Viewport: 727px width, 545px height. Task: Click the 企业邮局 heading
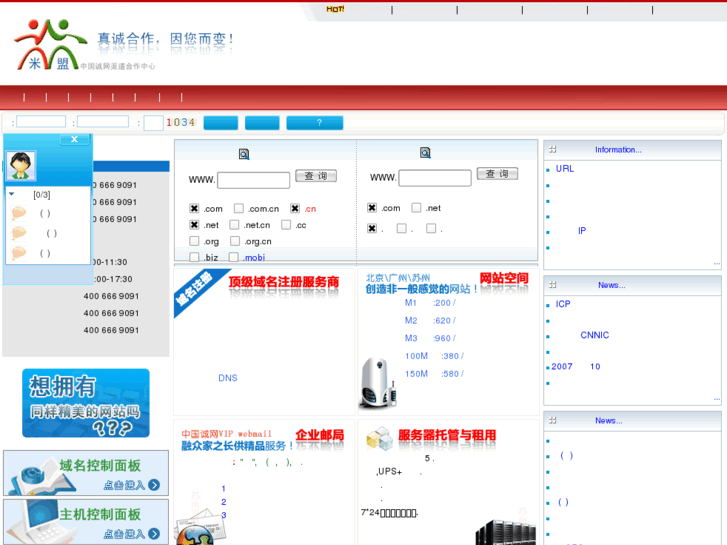click(x=320, y=435)
